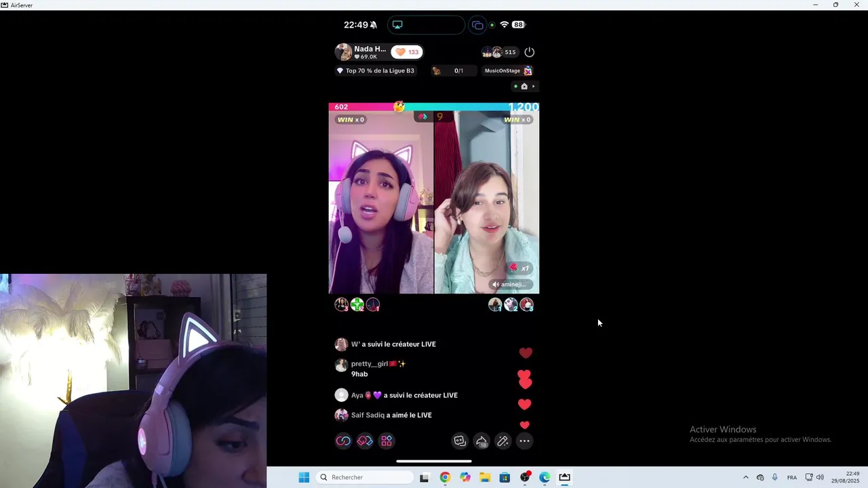This screenshot has height=488, width=868.
Task: Click right opponent's WIN x0 badge
Action: coord(517,120)
